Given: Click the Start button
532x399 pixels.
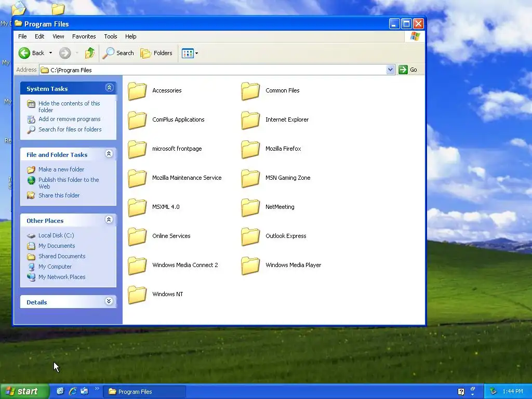Looking at the screenshot, I should (24, 392).
